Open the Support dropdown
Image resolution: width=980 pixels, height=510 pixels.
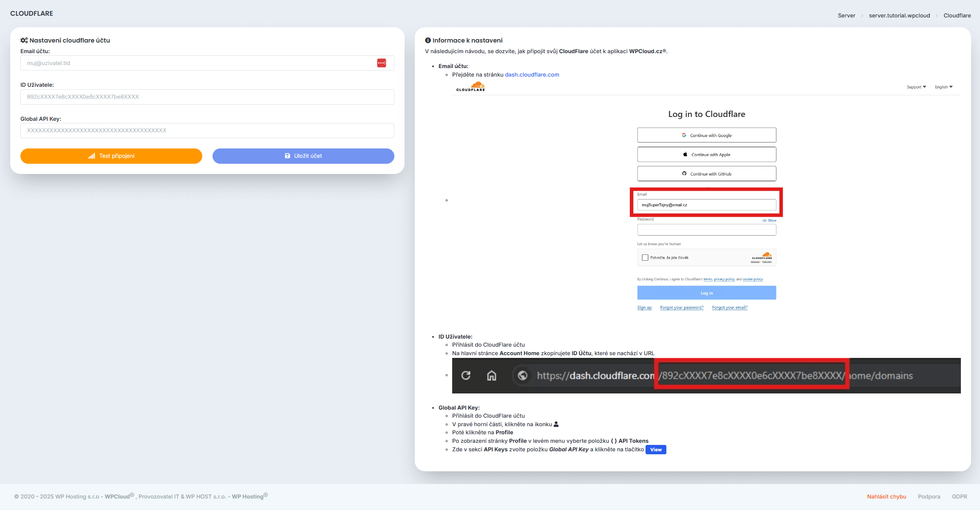click(x=916, y=87)
